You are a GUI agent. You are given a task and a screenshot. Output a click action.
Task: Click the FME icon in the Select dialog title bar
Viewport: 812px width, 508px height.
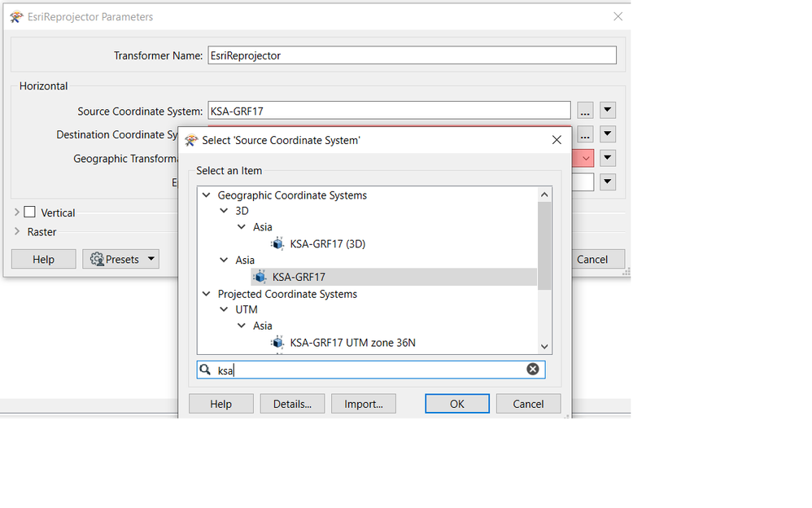[191, 140]
